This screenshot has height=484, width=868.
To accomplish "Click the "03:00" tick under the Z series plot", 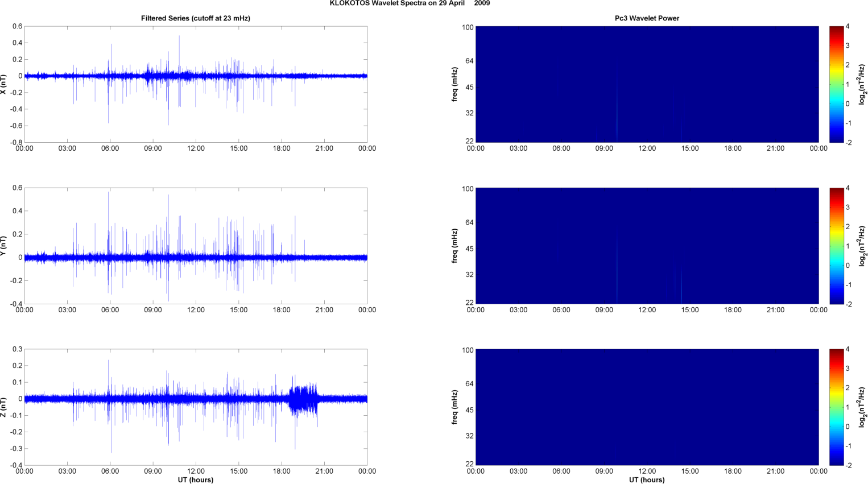I will 67,471.
